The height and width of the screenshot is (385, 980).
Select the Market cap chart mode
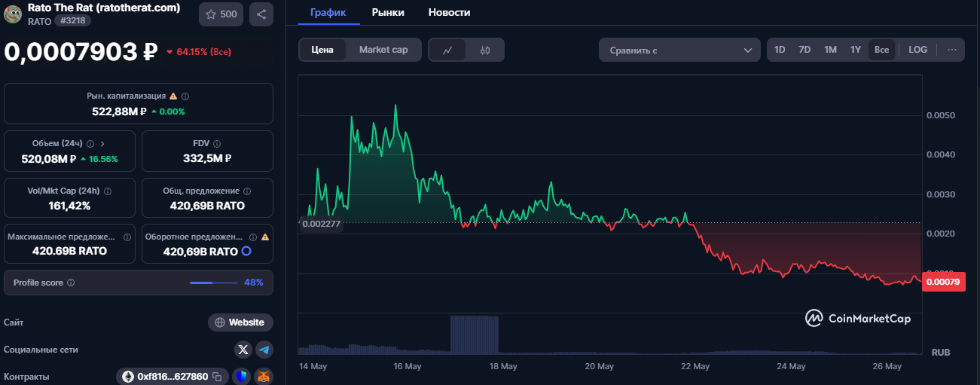[x=383, y=50]
